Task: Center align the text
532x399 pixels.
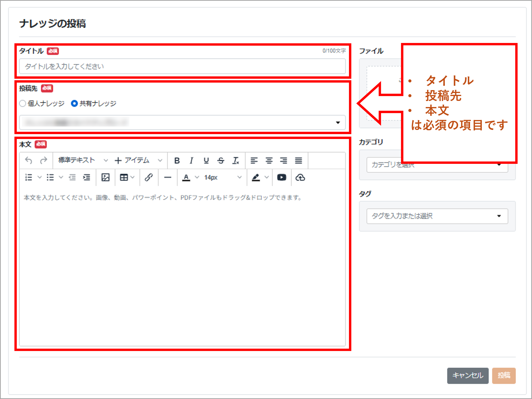Action: [x=269, y=160]
